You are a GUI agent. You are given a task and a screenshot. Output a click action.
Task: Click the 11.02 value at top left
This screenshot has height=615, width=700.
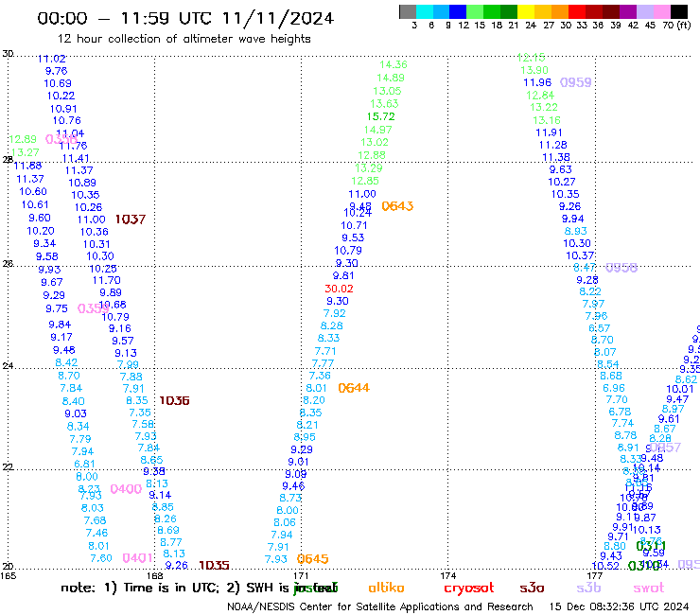tap(52, 59)
